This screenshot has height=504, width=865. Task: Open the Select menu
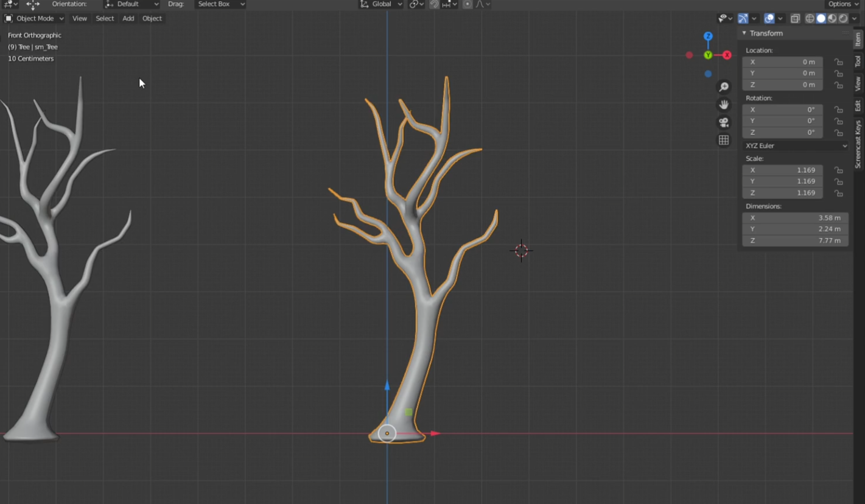[105, 18]
